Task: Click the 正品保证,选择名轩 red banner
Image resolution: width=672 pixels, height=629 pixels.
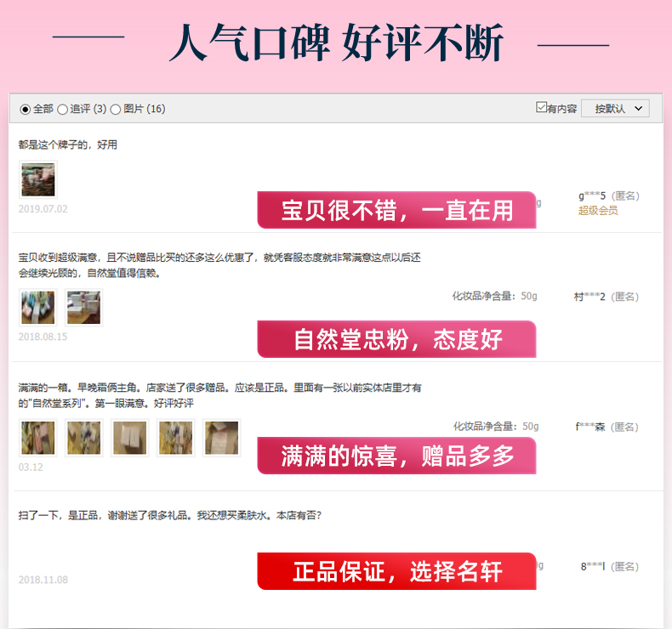Action: 396,571
